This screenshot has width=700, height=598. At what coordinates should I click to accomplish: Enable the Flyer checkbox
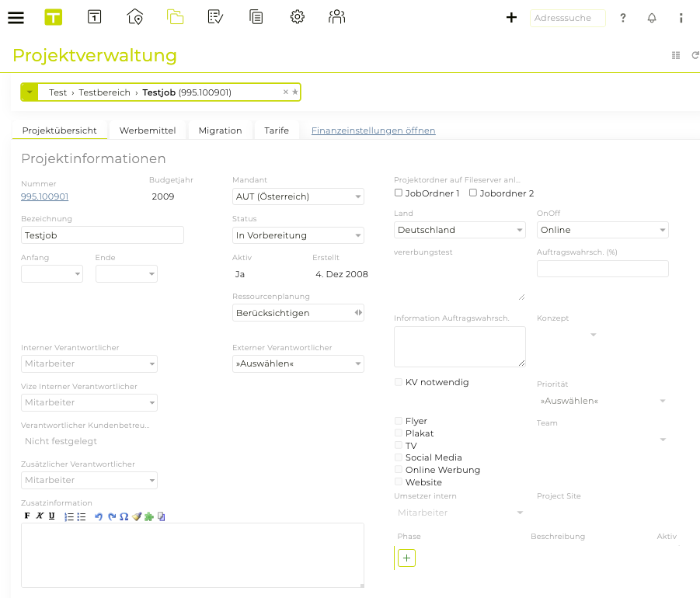click(399, 421)
